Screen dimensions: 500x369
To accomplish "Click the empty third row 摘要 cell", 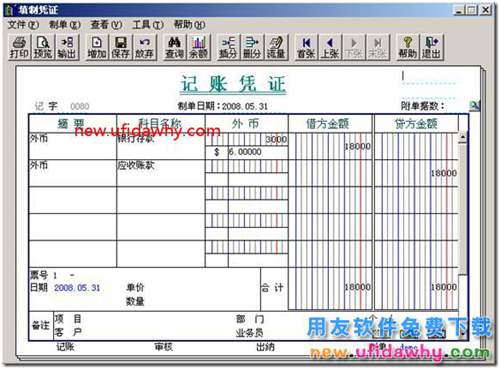I will tap(73, 200).
